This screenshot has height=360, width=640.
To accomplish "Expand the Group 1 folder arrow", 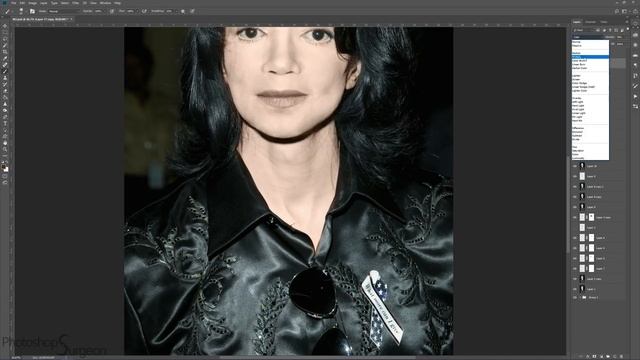I will (580, 298).
